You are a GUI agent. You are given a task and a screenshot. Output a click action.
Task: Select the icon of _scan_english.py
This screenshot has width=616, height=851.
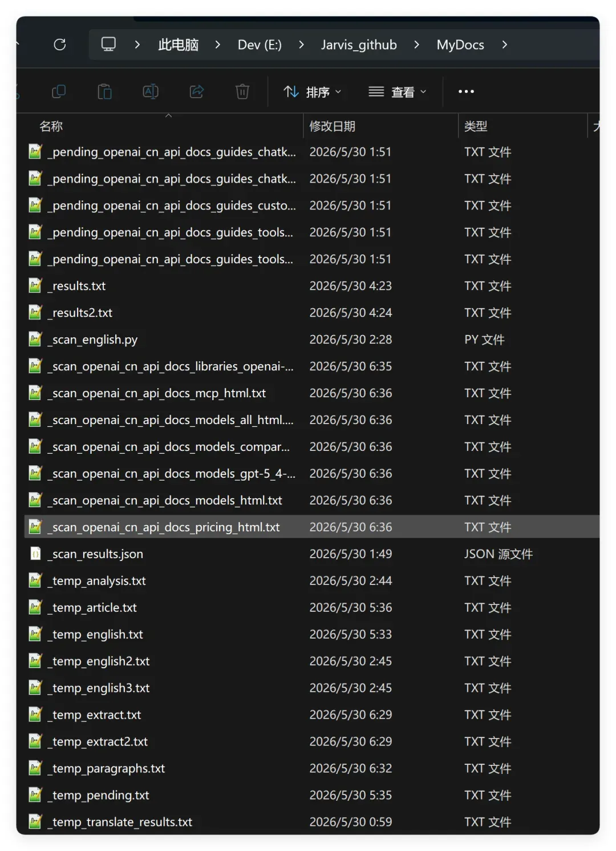coord(35,339)
